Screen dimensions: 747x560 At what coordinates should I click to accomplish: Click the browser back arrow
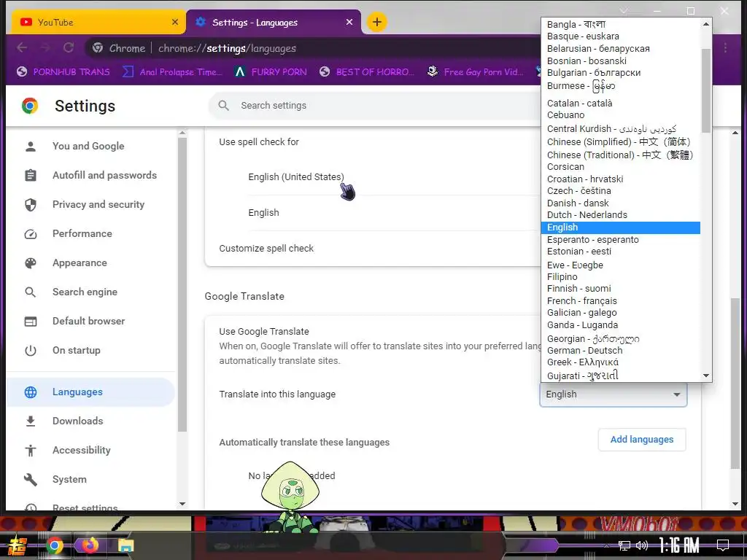click(x=22, y=47)
